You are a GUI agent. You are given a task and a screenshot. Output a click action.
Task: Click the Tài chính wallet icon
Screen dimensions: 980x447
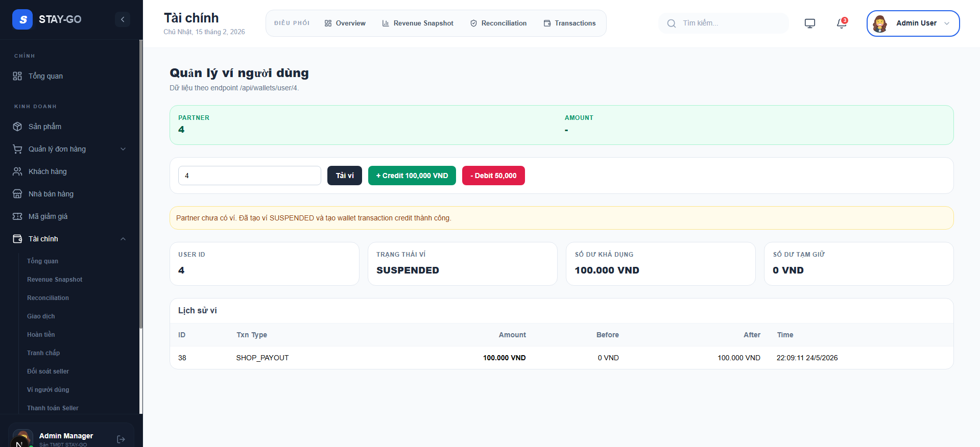pos(17,239)
